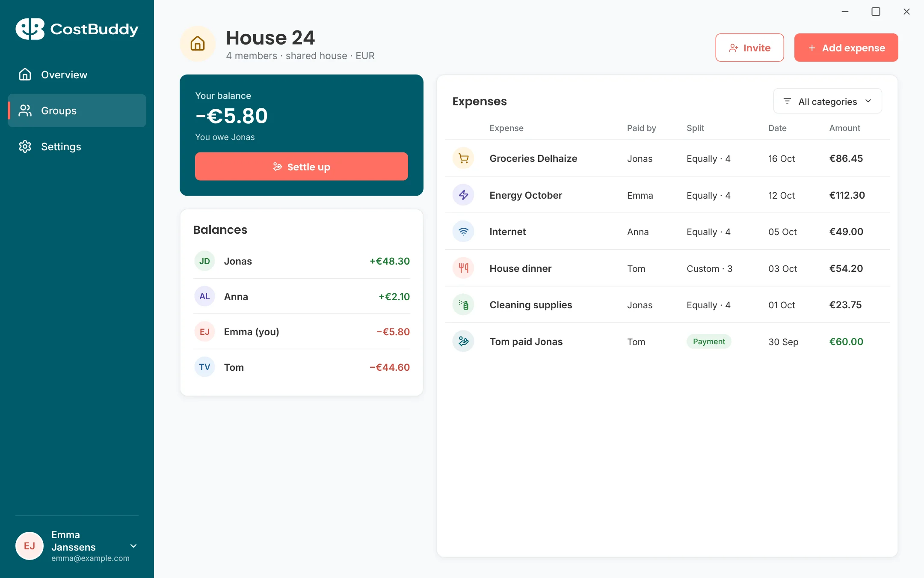
Task: Click the Emma (you) balance row name
Action: tap(252, 332)
